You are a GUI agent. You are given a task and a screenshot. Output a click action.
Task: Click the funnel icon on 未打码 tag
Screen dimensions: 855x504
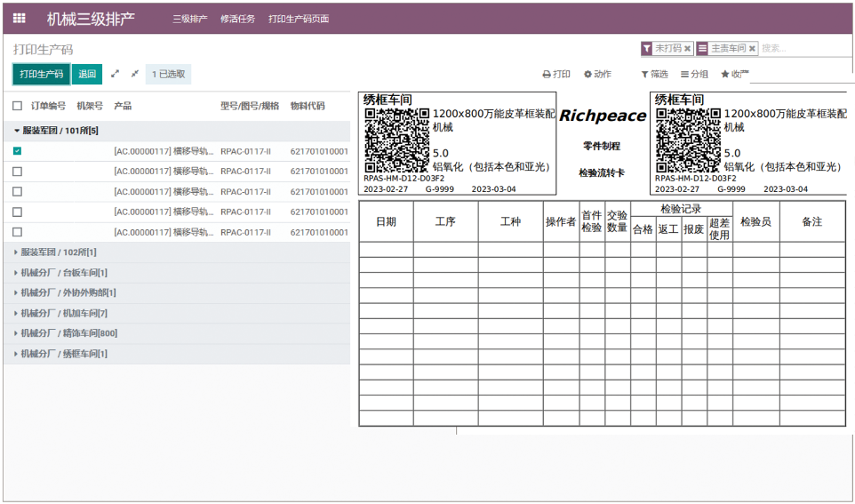(647, 49)
